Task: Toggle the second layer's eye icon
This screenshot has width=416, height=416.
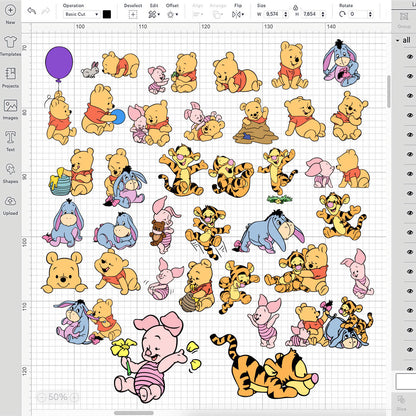Action: 410,76
